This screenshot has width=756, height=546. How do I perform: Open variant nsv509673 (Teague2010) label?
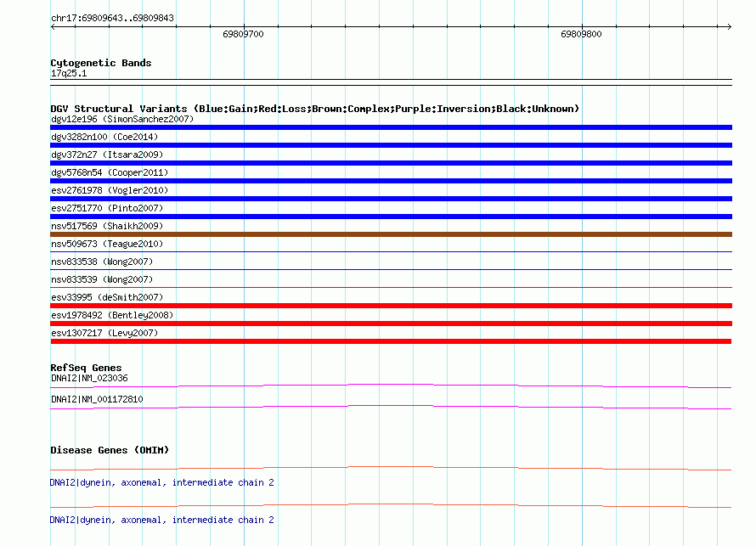point(107,244)
